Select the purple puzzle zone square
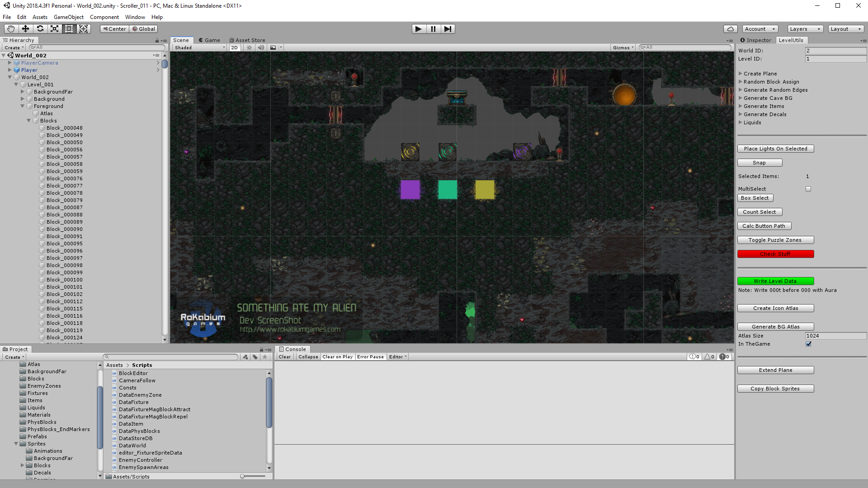The image size is (868, 488). click(x=410, y=190)
